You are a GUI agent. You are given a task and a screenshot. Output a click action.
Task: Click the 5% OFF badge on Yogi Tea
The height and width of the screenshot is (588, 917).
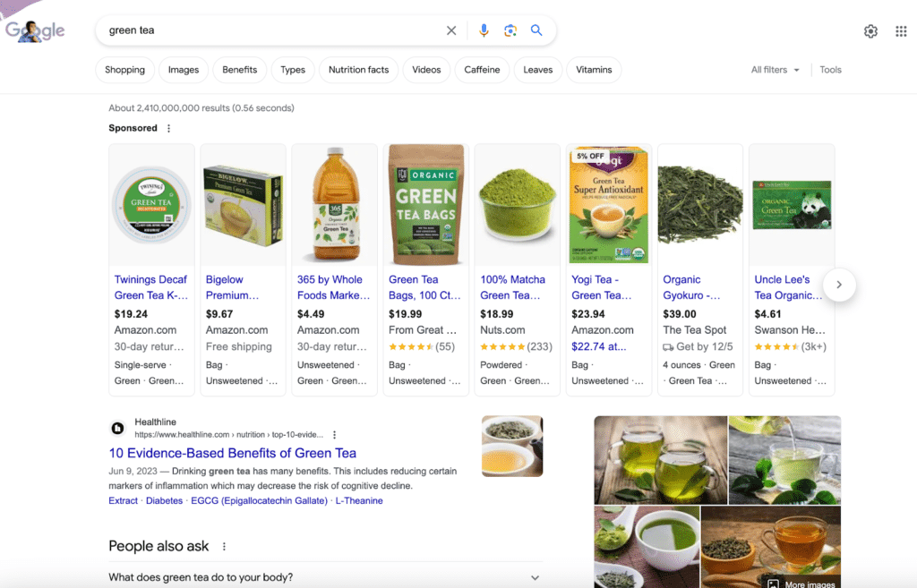pyautogui.click(x=590, y=156)
